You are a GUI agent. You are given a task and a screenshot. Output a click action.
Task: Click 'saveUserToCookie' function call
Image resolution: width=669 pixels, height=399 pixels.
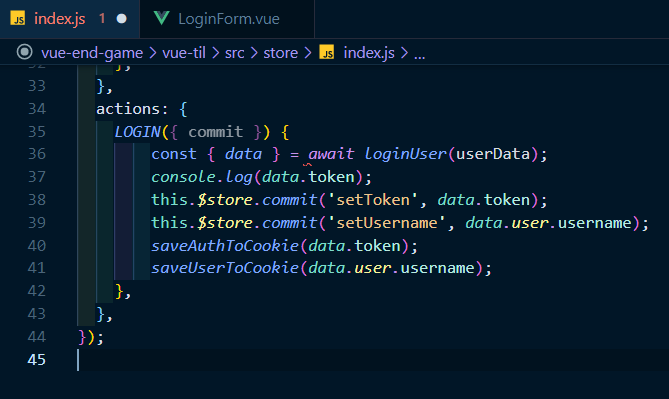[x=225, y=268]
